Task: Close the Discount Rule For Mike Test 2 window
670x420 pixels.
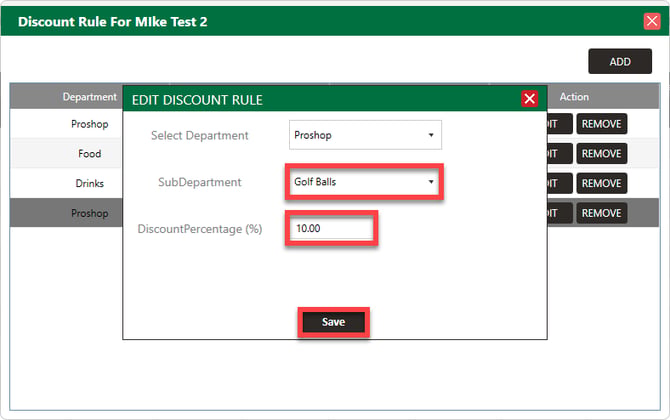Action: tap(652, 21)
